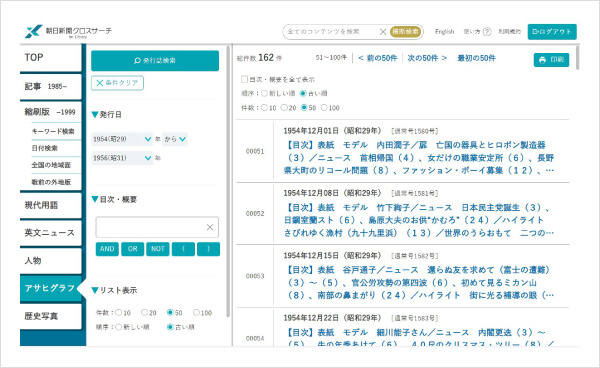The height and width of the screenshot is (368, 600).
Task: Check 目次・概要を全て表示 checkbox
Action: pos(244,79)
